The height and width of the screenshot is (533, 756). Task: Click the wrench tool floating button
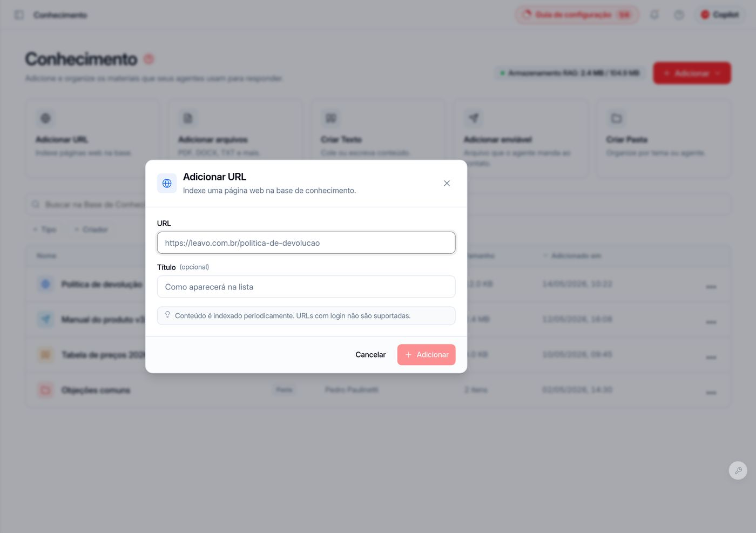click(738, 470)
